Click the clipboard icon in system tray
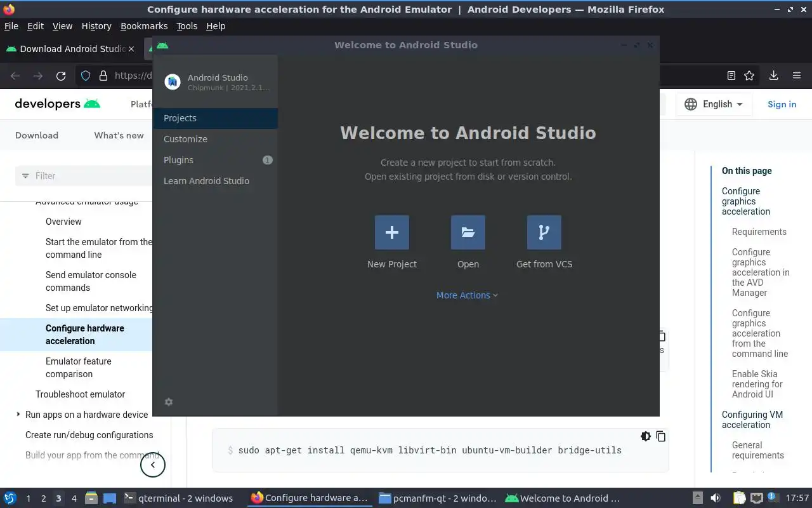 click(739, 498)
